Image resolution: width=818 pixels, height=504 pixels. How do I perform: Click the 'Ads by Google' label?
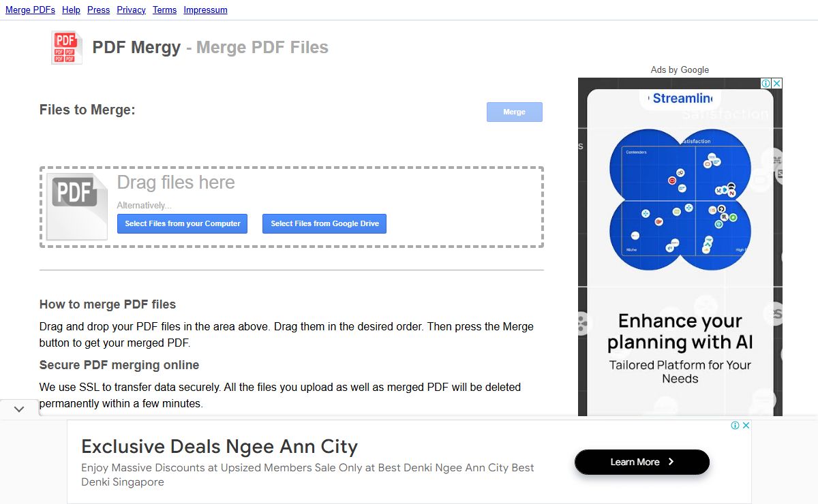680,69
